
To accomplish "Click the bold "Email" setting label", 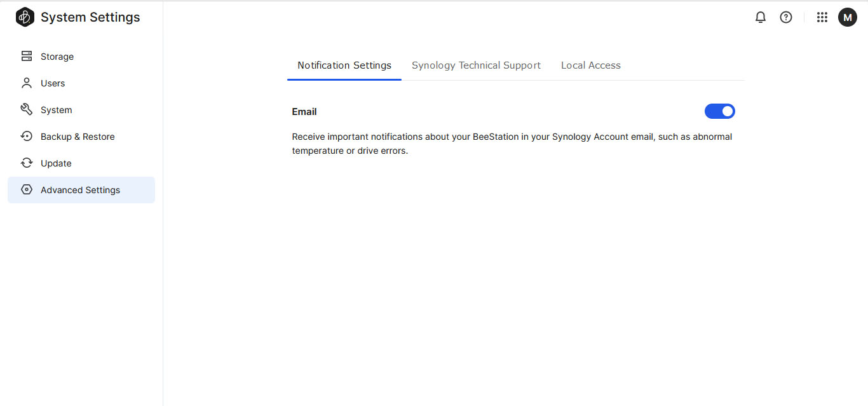I will (304, 112).
